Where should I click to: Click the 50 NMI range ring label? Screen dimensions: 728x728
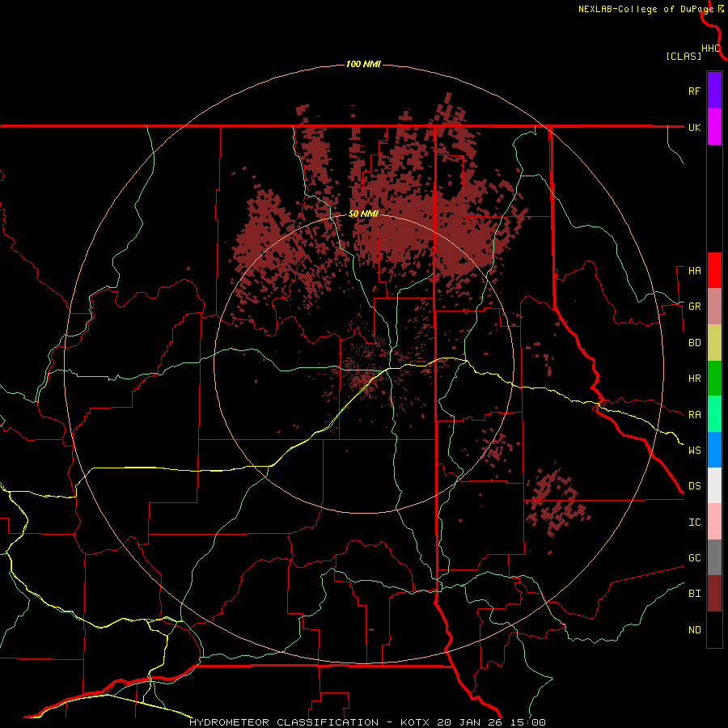[x=363, y=214]
